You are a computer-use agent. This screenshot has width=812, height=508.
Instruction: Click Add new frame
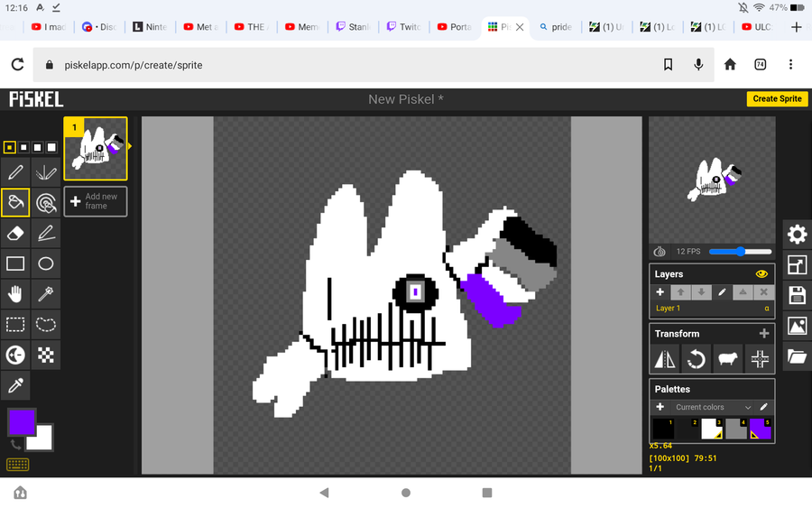click(x=96, y=201)
